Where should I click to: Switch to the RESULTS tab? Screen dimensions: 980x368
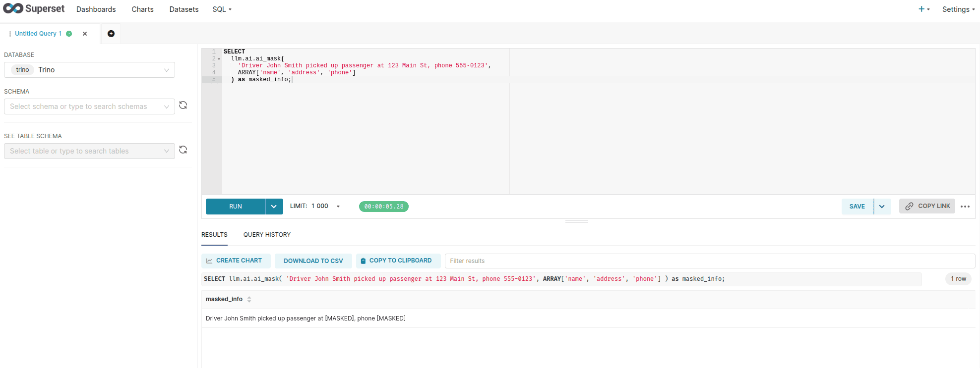pos(214,235)
